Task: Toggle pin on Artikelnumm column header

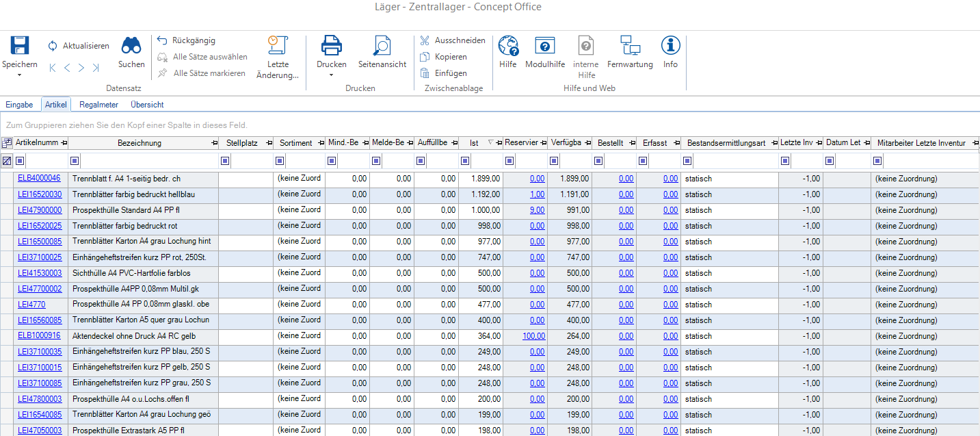Action: coord(64,143)
